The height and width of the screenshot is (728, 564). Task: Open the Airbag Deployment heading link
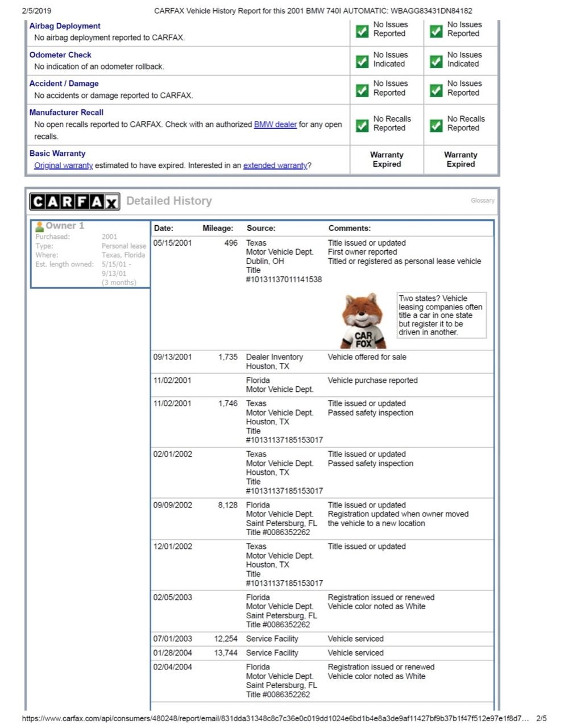click(x=65, y=26)
